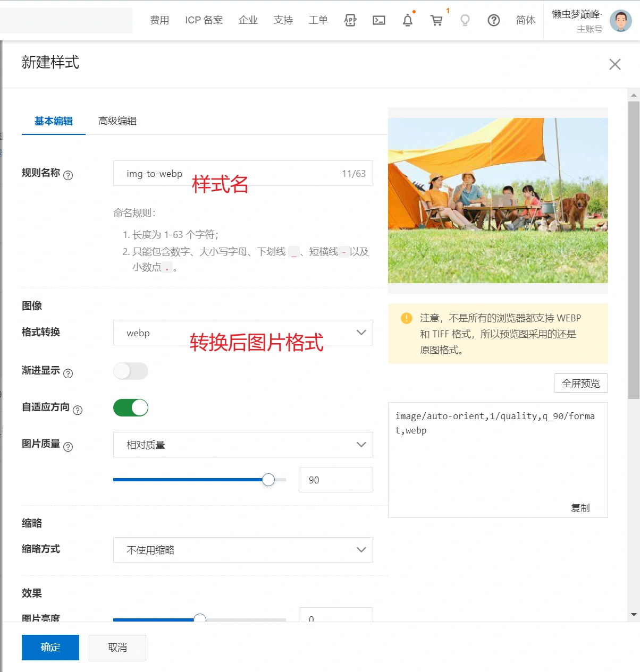The height and width of the screenshot is (672, 640).
Task: Click the image quality slider handle
Action: tap(268, 480)
